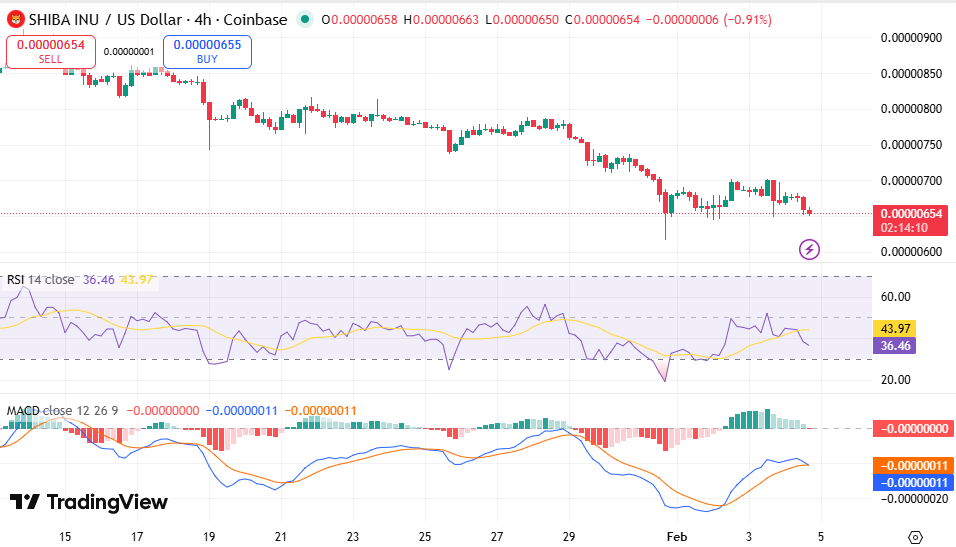Click the orange signal legend value -0.00000011
This screenshot has height=547, width=956.
(x=321, y=410)
